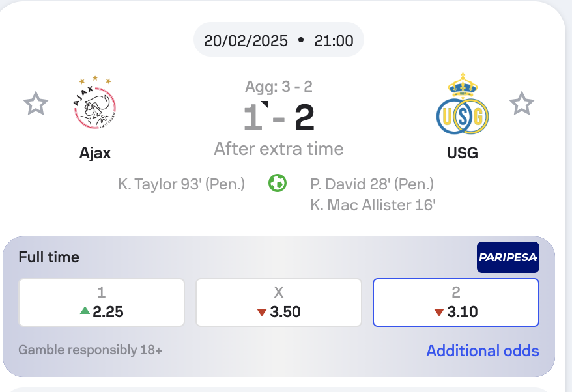Click scorer K. Mac Allister 16'
572x392 pixels.
coord(373,205)
